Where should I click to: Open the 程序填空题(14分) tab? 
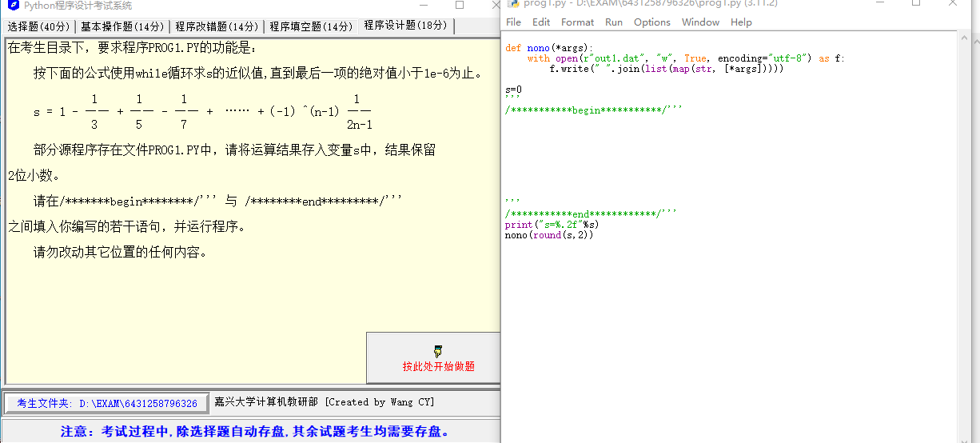click(x=311, y=26)
